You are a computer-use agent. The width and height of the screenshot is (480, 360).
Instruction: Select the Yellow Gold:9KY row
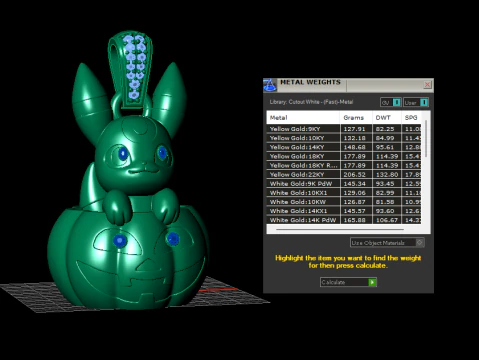pos(344,129)
